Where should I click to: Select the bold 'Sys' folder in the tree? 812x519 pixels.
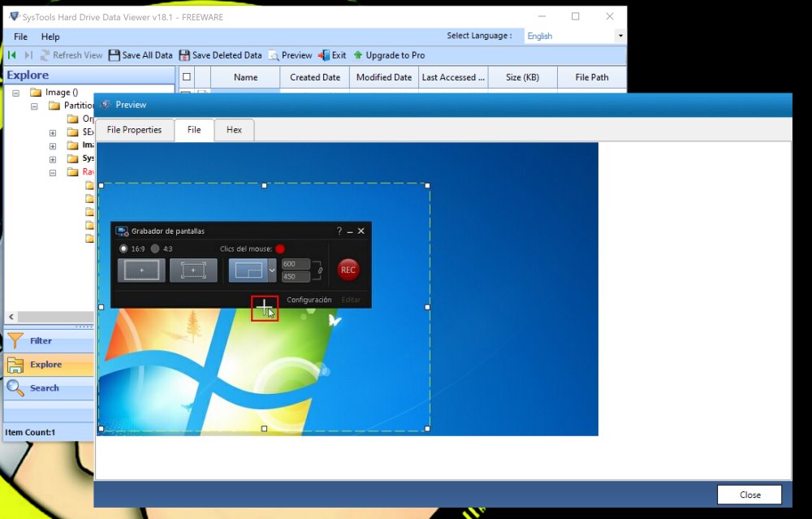click(x=80, y=158)
